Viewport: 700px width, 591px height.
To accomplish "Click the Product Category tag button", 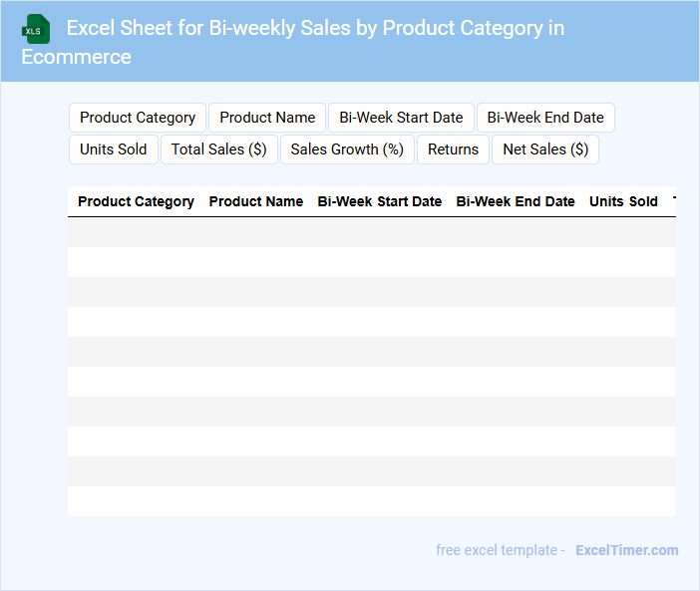I will 138,118.
